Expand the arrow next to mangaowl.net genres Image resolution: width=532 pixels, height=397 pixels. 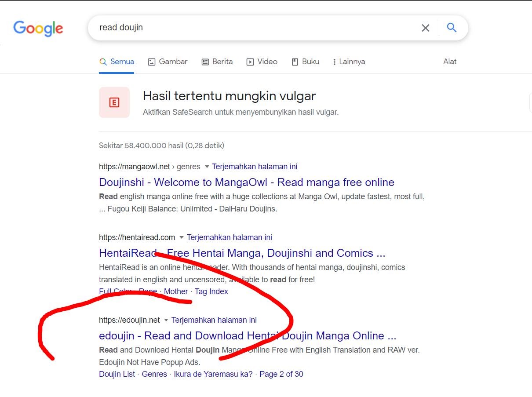207,167
